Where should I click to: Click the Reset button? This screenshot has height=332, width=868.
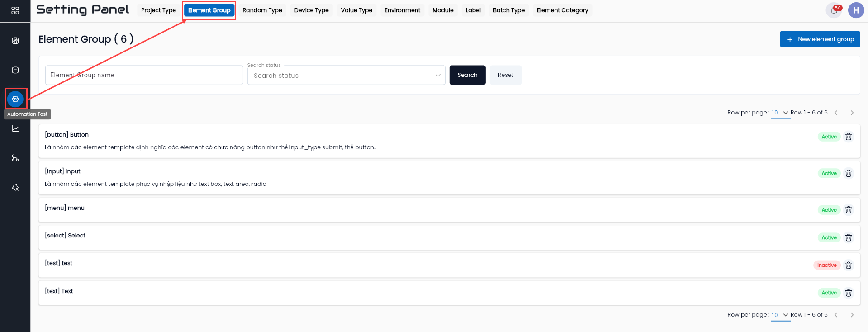coord(506,75)
